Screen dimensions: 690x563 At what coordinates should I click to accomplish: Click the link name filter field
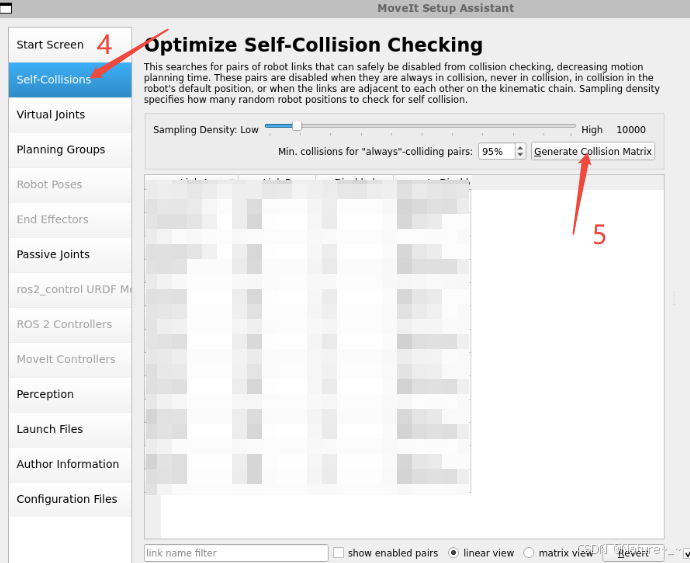pyautogui.click(x=236, y=553)
